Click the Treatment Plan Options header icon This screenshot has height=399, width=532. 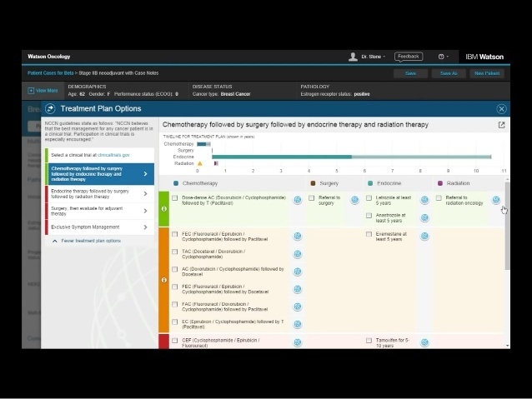tap(50, 108)
